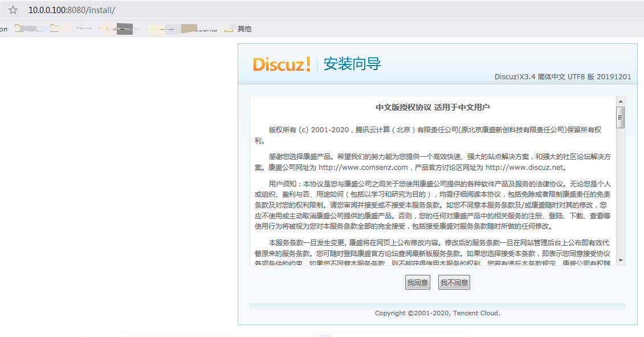Click the license agreement scrollbar thumb
This screenshot has width=644, height=337.
coord(621,117)
